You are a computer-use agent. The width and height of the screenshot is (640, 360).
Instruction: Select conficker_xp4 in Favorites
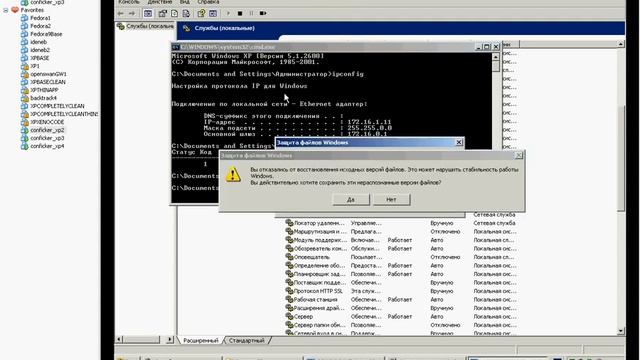click(47, 146)
